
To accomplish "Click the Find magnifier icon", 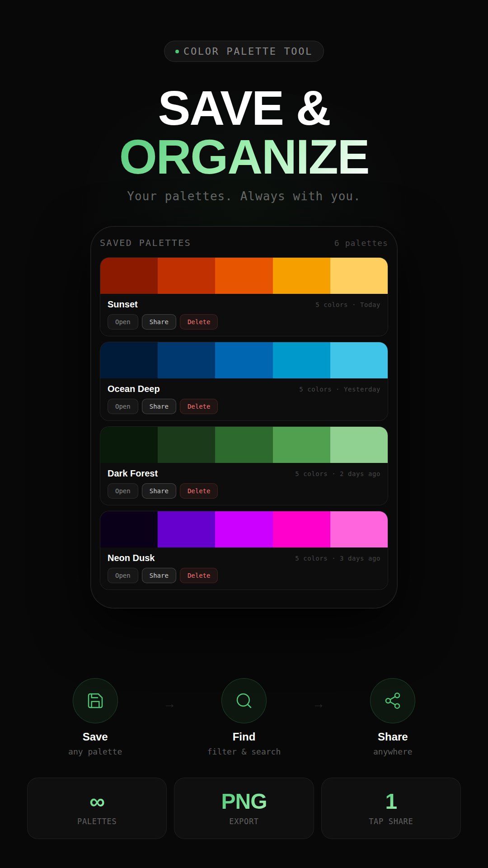I will (x=244, y=701).
